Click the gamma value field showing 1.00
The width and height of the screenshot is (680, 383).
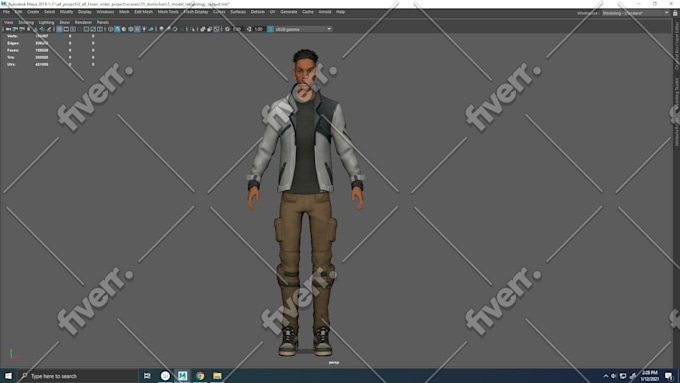(x=258, y=29)
